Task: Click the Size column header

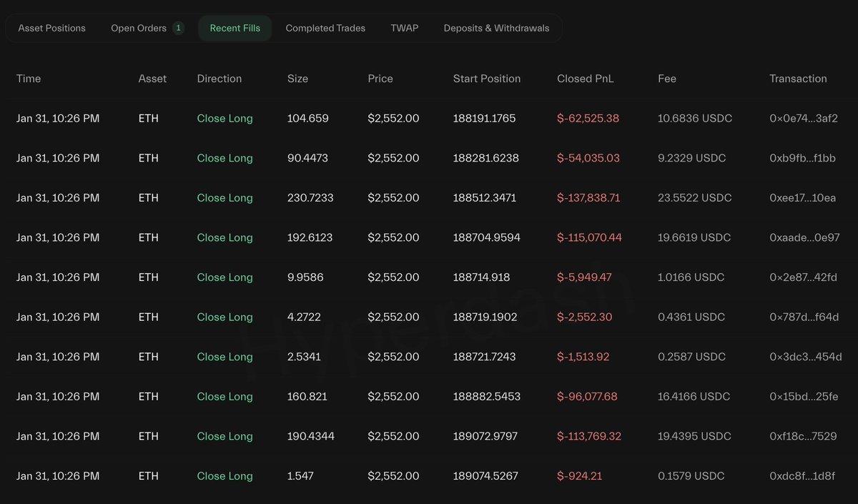Action: click(297, 79)
